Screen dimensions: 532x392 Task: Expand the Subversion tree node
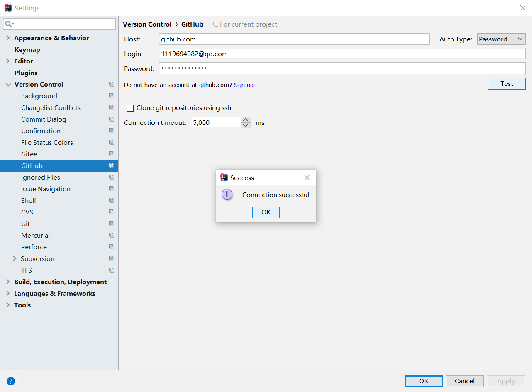[15, 258]
